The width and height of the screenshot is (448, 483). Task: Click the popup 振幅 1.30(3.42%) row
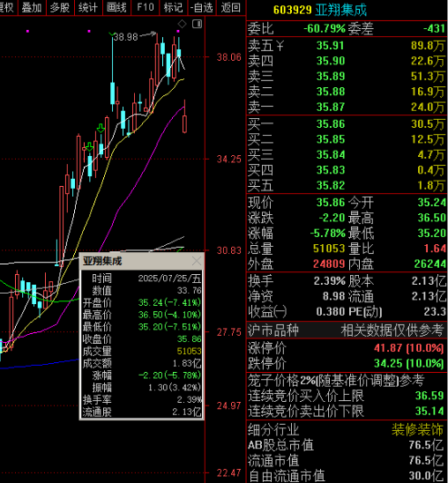coord(142,388)
